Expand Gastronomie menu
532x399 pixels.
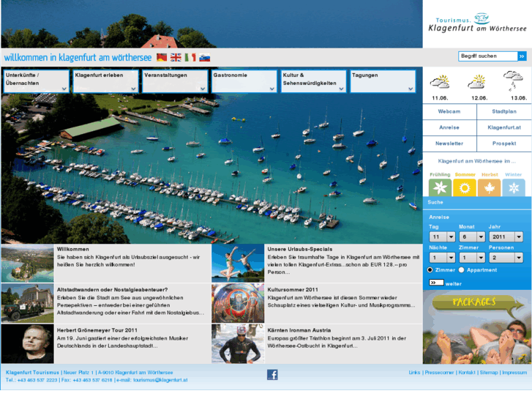point(244,81)
